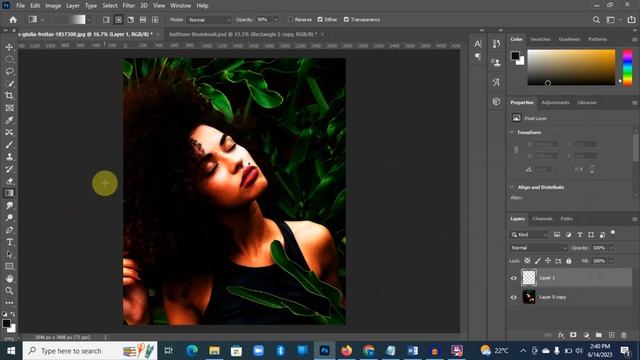640x360 pixels.
Task: Click the foreground color swatch in toolbar
Action: (6, 323)
